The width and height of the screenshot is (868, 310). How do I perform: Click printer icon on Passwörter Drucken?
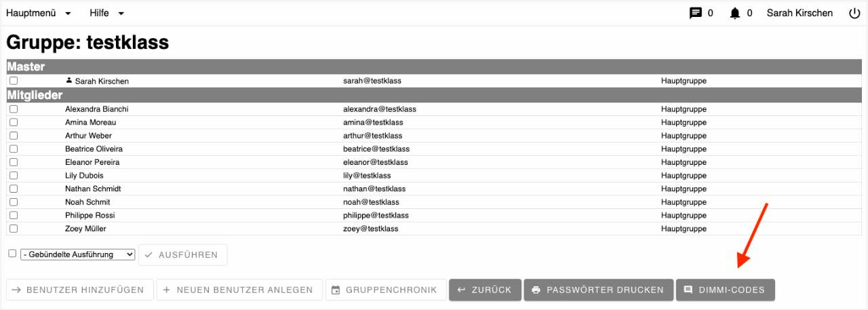[536, 290]
